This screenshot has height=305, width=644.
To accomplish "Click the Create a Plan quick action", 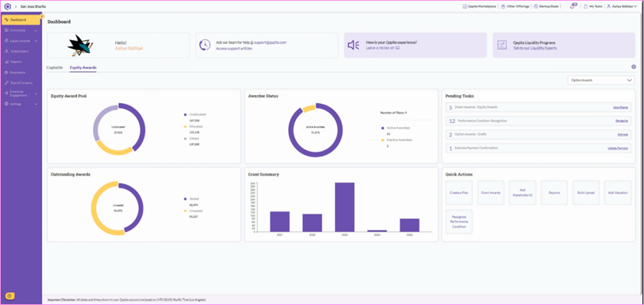I will click(460, 193).
